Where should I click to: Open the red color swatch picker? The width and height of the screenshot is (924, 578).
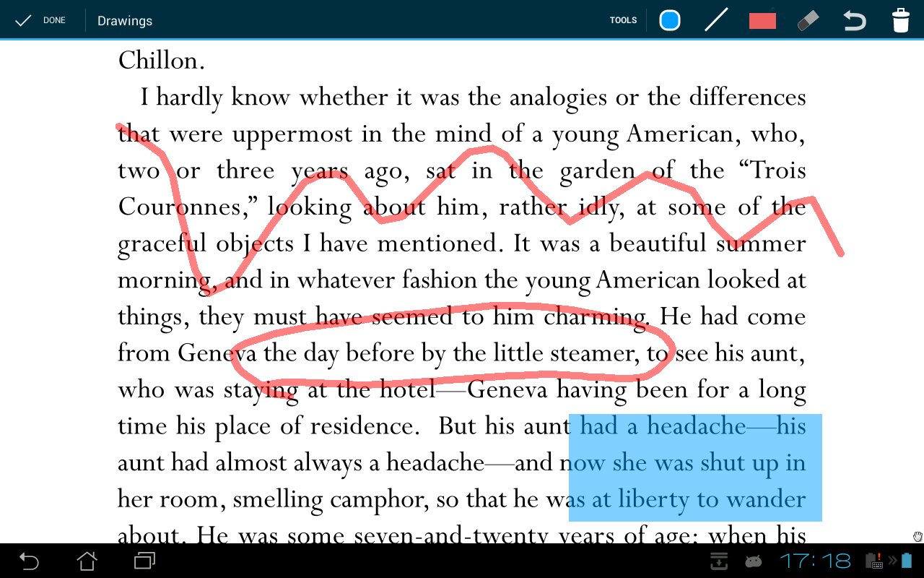coord(762,20)
